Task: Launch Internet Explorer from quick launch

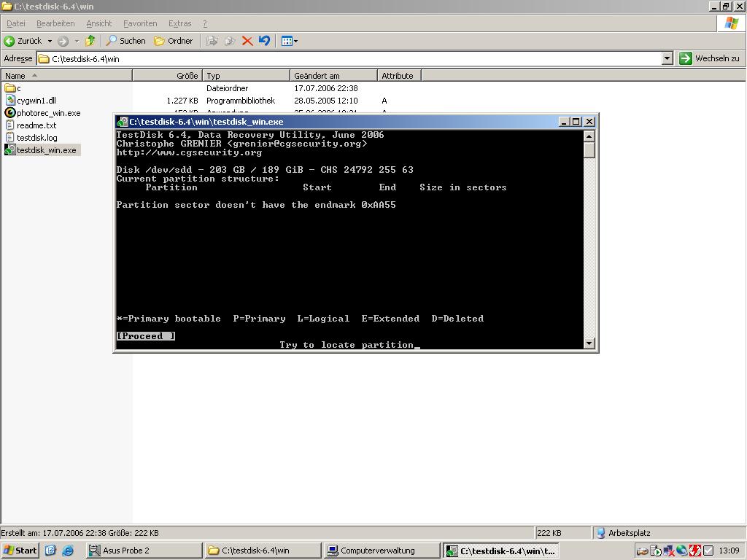Action: [68, 551]
